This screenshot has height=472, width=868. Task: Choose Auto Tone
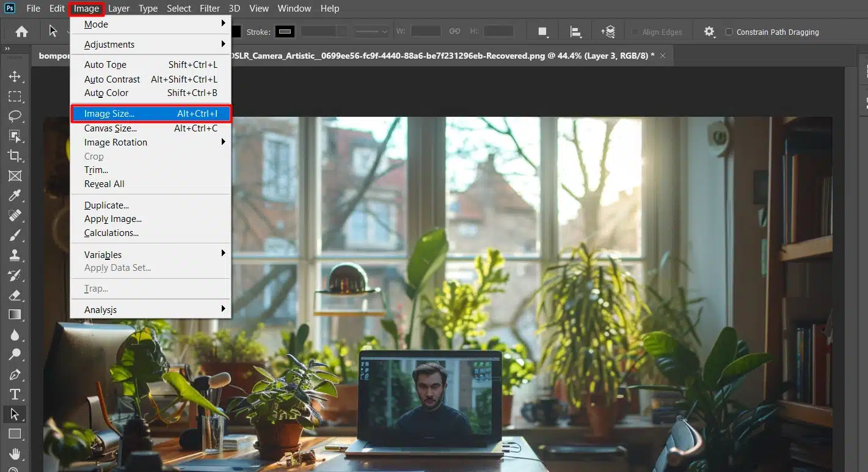tap(150, 65)
